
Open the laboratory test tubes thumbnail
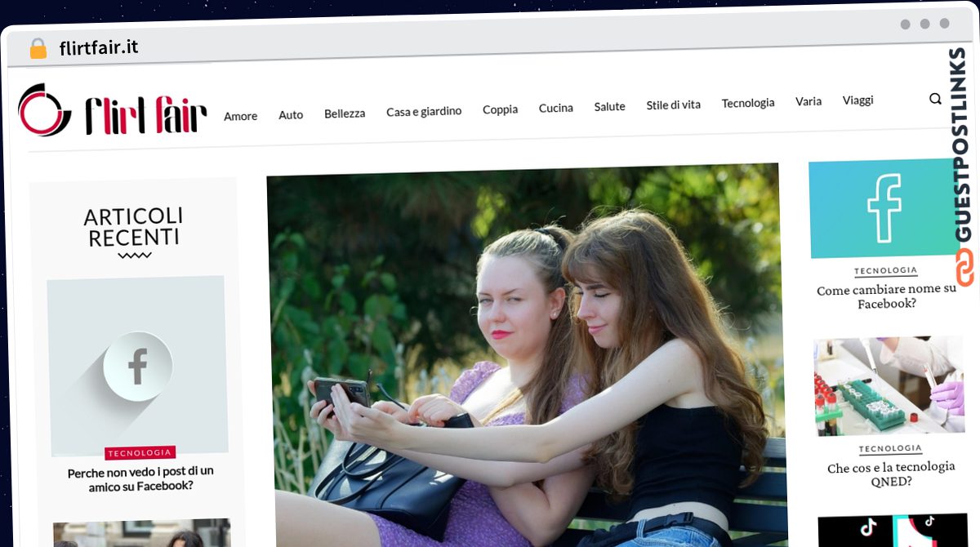tap(889, 385)
